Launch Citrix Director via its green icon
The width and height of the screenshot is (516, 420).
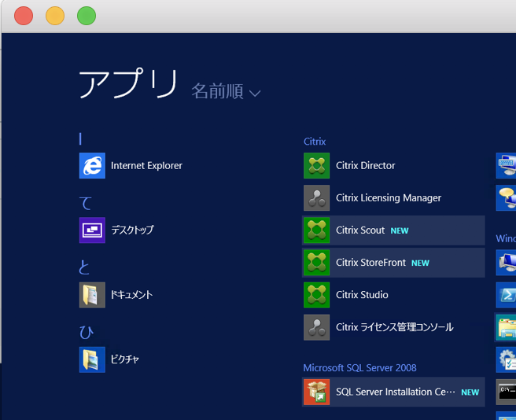click(316, 166)
